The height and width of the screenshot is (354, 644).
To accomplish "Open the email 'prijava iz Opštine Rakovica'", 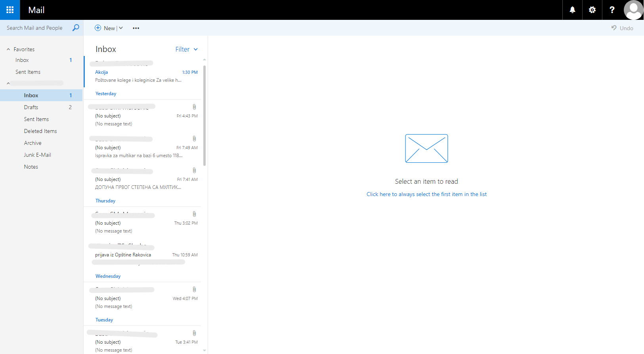I will 143,254.
